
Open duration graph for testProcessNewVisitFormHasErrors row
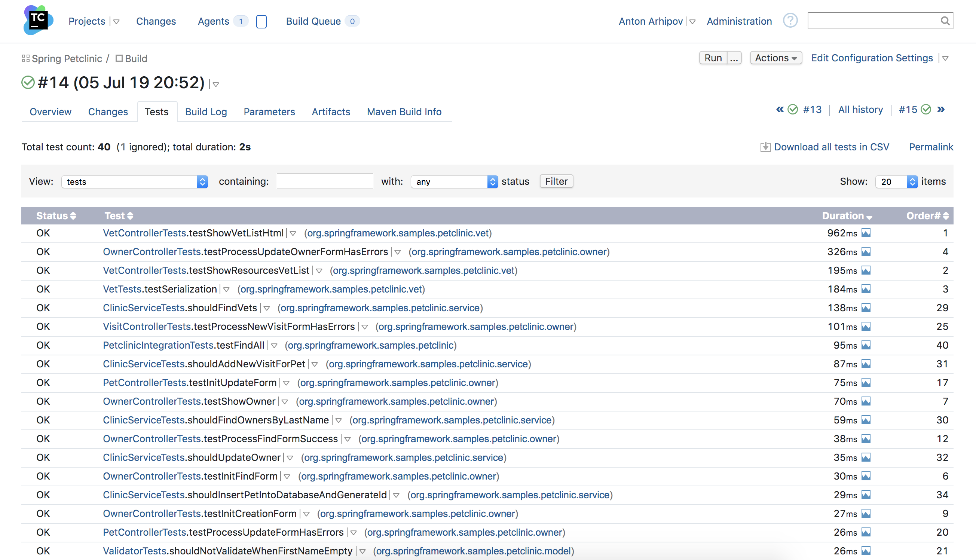coord(866,327)
